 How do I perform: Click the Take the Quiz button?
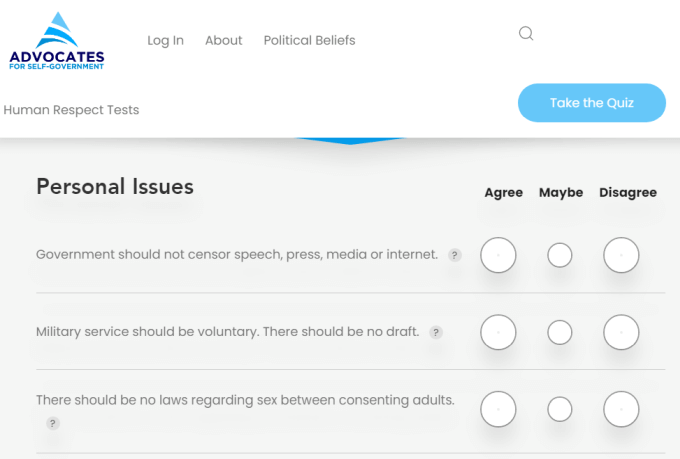592,103
